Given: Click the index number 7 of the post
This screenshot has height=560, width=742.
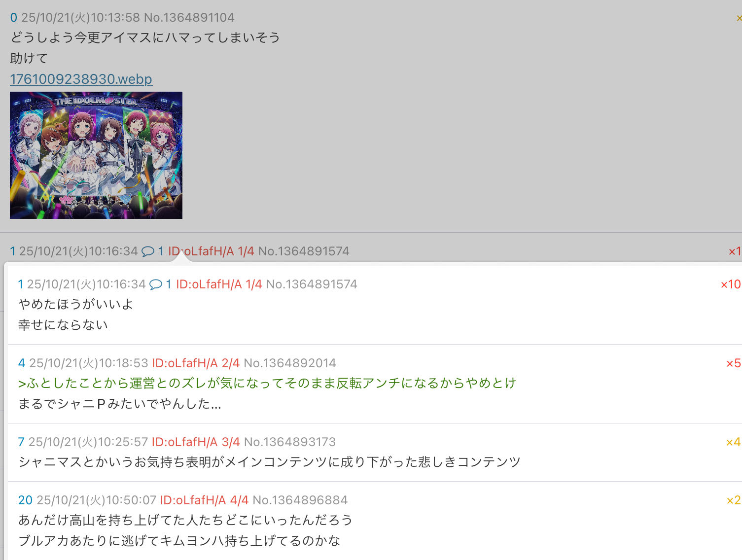Looking at the screenshot, I should pos(21,442).
